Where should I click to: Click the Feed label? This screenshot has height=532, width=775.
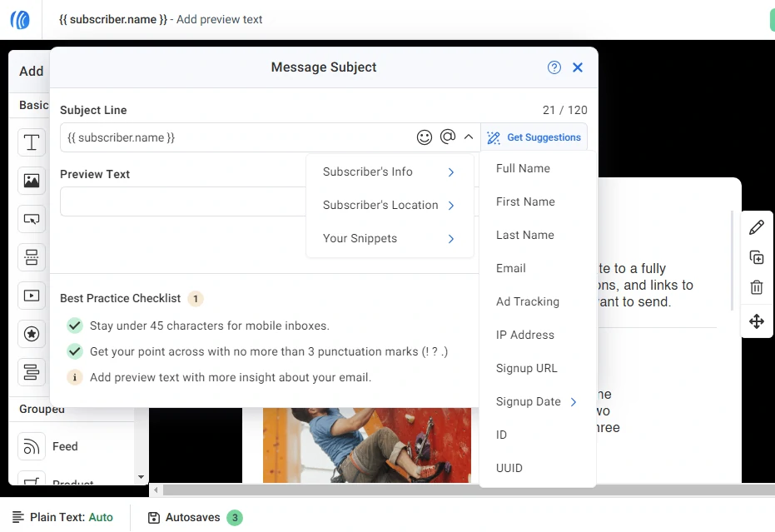[x=65, y=446]
